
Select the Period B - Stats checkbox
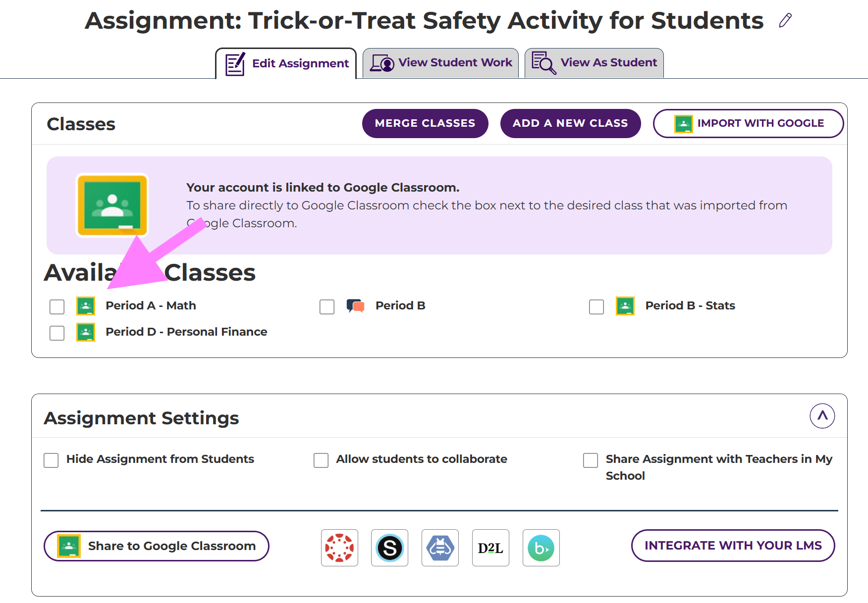tap(597, 307)
